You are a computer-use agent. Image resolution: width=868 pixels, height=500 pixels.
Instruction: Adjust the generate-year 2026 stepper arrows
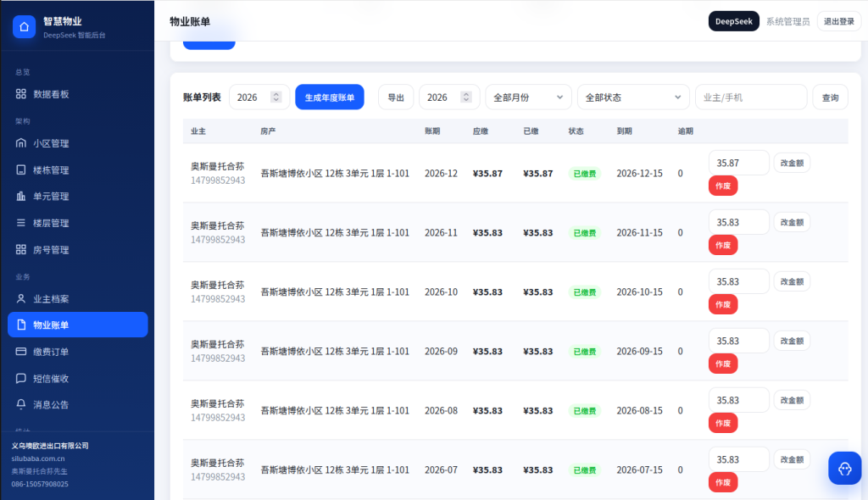pyautogui.click(x=275, y=97)
